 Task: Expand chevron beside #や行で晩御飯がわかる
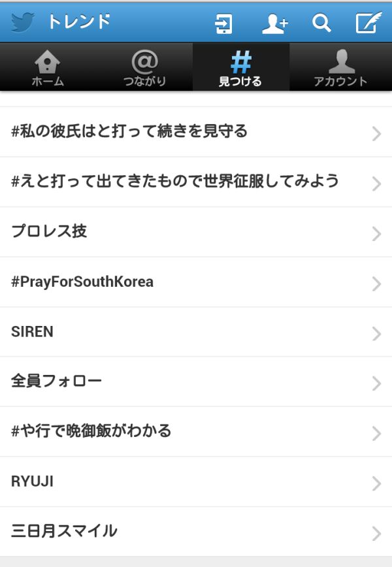[376, 434]
